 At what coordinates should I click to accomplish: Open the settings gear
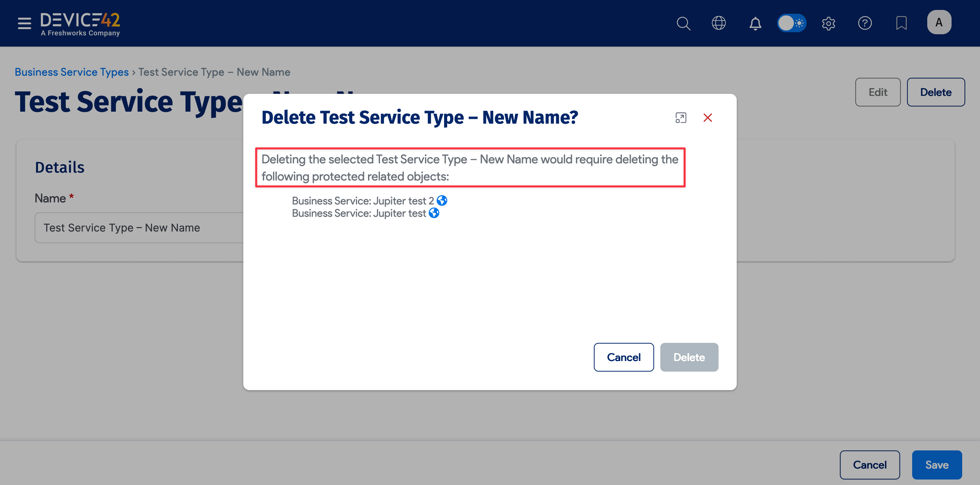[829, 23]
